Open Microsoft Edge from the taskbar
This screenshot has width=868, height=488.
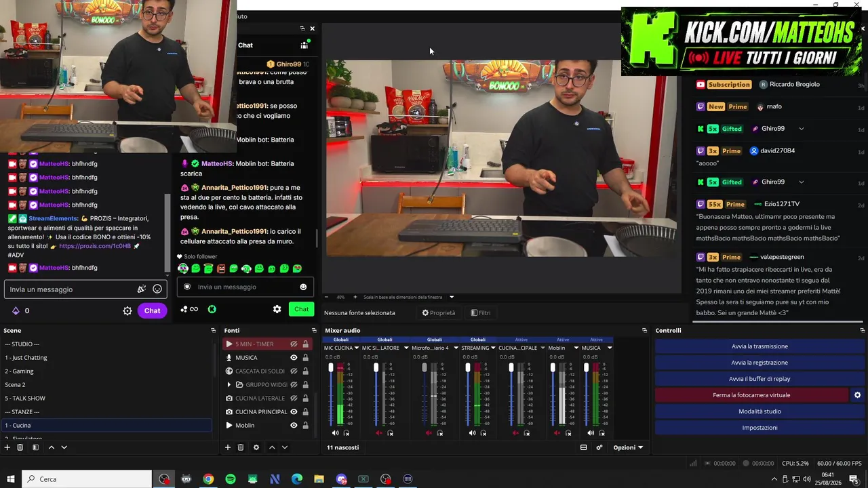297,479
